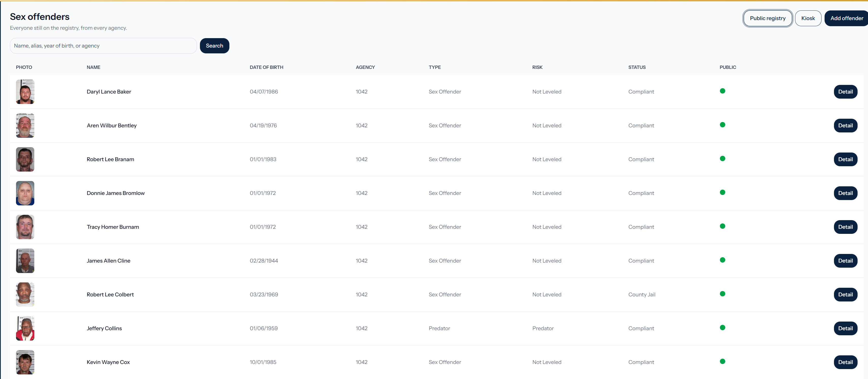Click Tracy Homer Burnam's photo thumbnail
This screenshot has height=379, width=868.
25,227
